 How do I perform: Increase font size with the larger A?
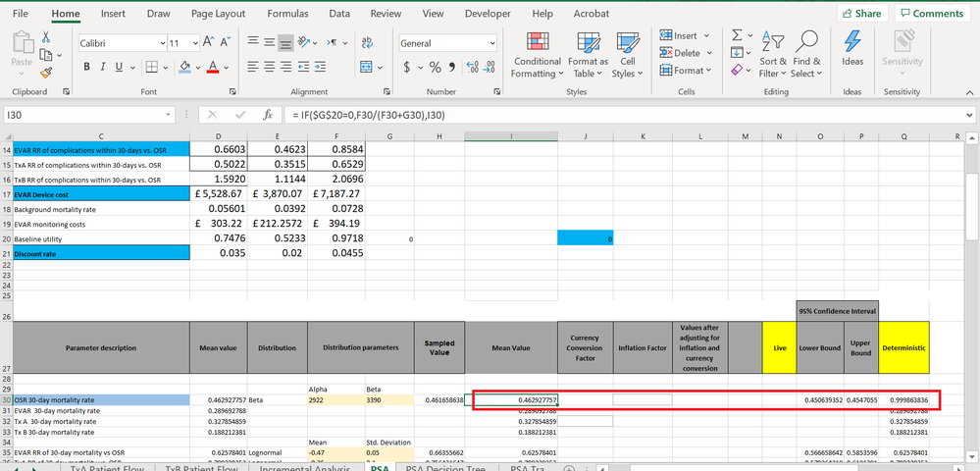(209, 43)
